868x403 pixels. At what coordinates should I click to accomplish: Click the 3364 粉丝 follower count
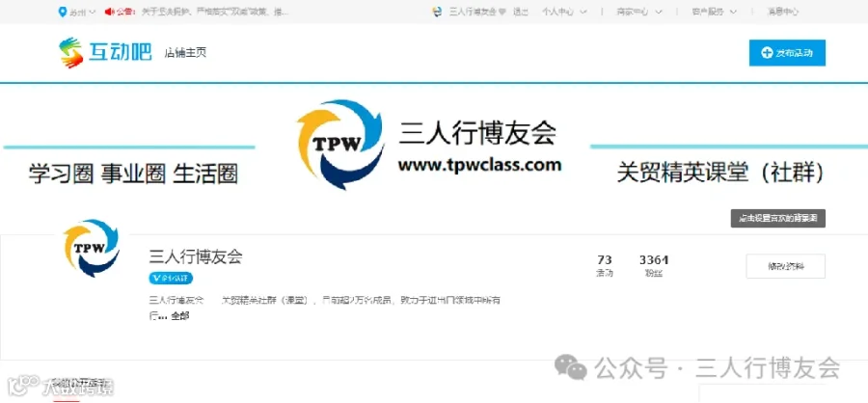point(654,266)
